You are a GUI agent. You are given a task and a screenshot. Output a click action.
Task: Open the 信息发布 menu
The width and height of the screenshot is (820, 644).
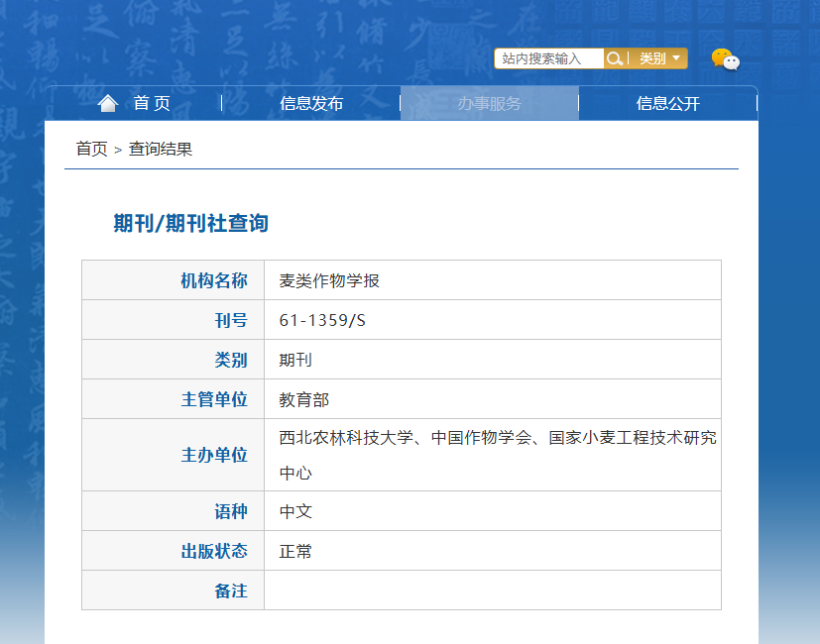click(311, 103)
